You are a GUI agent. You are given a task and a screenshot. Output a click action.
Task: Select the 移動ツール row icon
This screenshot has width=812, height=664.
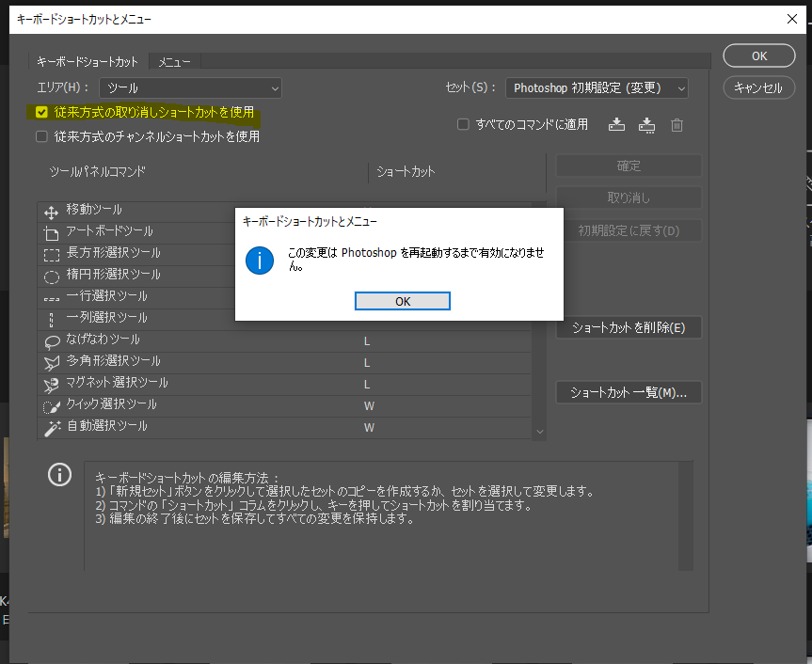(54, 211)
